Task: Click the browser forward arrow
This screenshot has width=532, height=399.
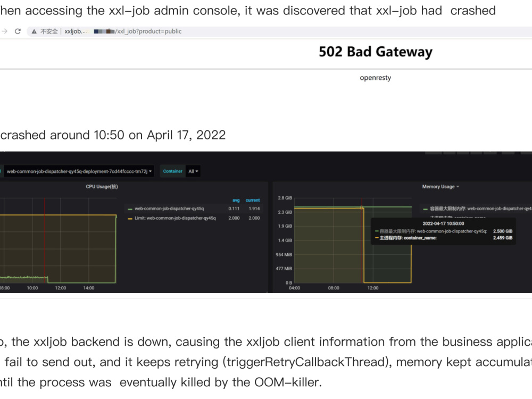Action: (4, 31)
